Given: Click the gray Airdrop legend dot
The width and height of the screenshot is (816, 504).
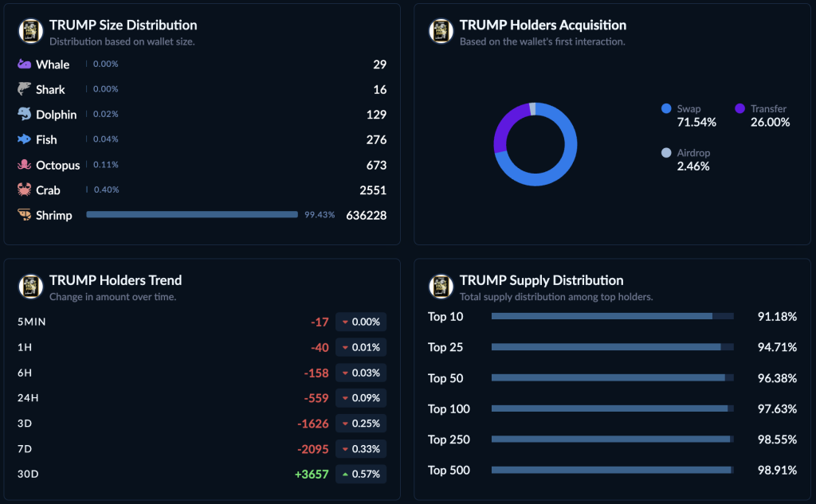Looking at the screenshot, I should point(666,153).
